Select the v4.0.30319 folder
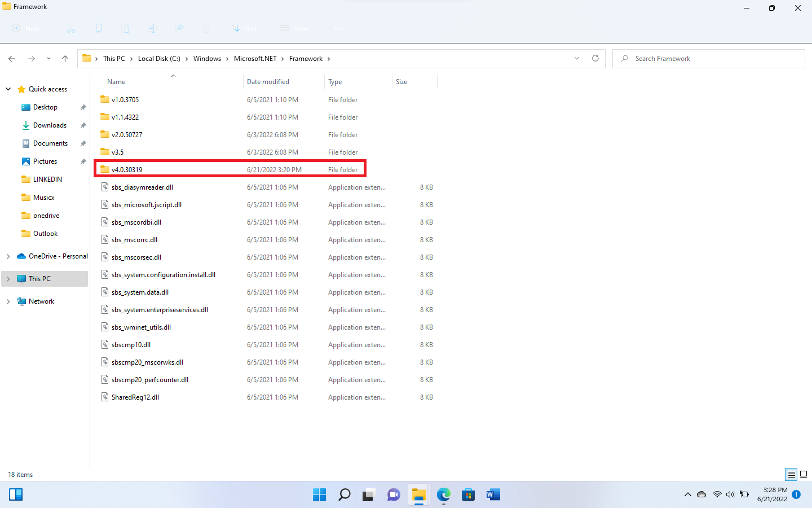 coord(127,170)
